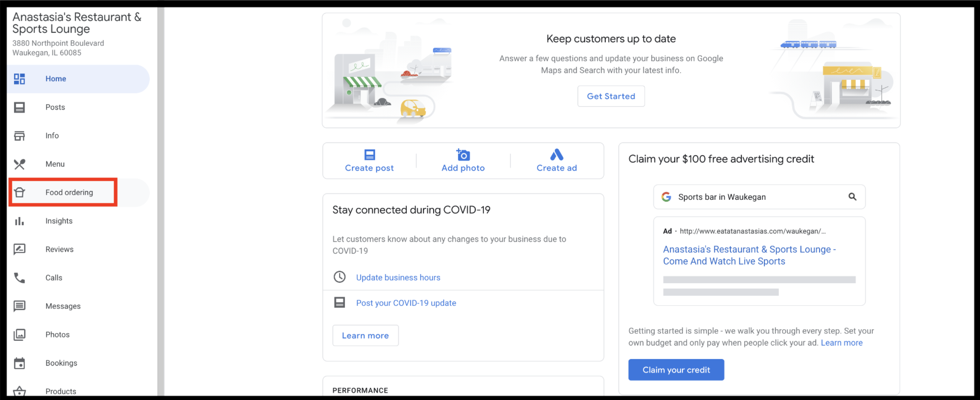The width and height of the screenshot is (980, 400).
Task: Click the Add photo camera icon
Action: coord(463,155)
